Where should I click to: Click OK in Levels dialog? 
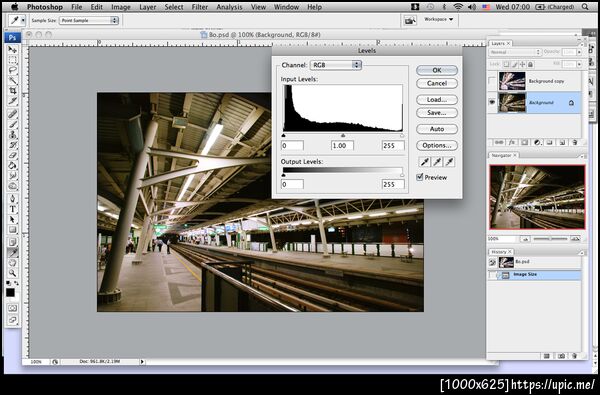[x=437, y=70]
